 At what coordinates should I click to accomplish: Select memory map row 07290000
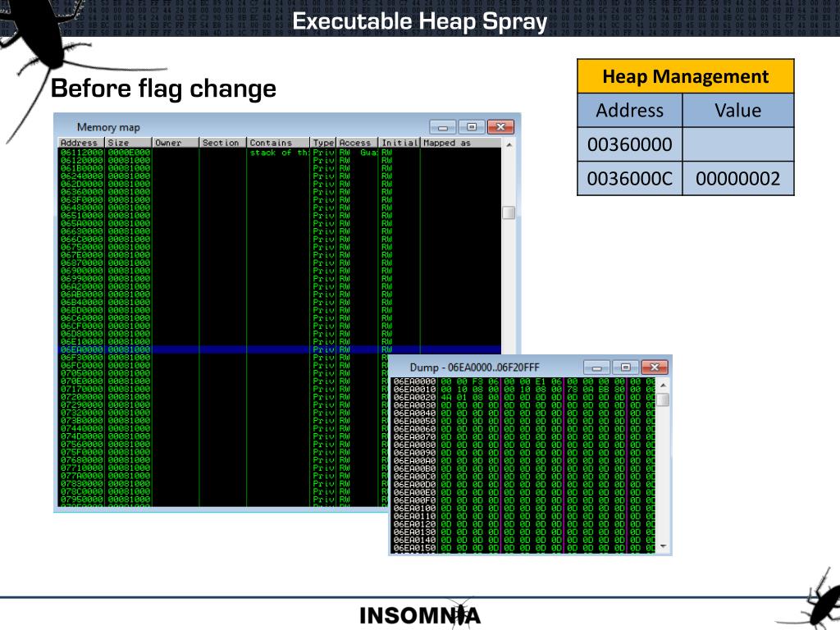[222, 404]
